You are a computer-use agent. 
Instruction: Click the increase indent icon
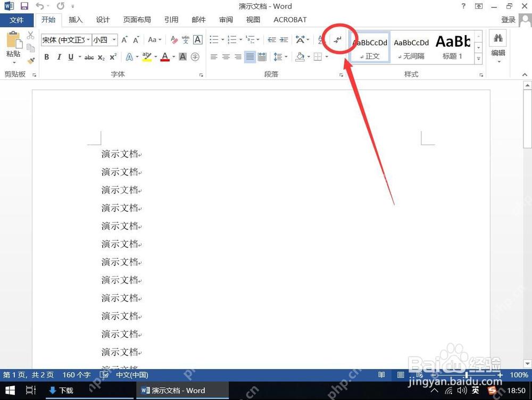[x=284, y=40]
